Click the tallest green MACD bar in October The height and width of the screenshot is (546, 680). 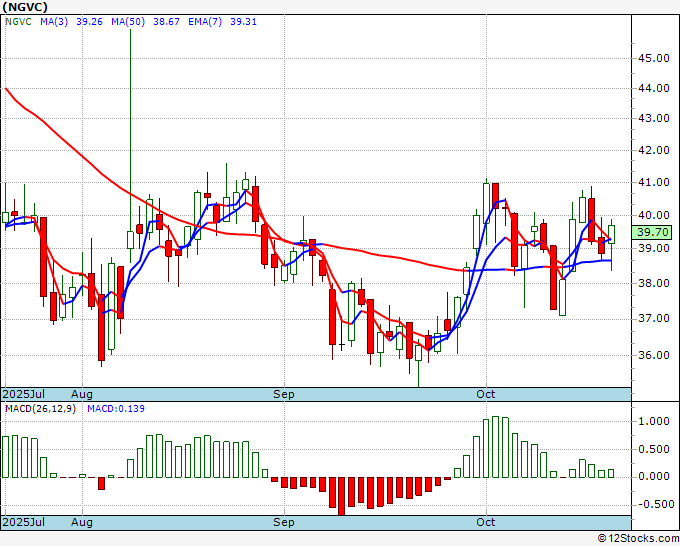pyautogui.click(x=496, y=447)
